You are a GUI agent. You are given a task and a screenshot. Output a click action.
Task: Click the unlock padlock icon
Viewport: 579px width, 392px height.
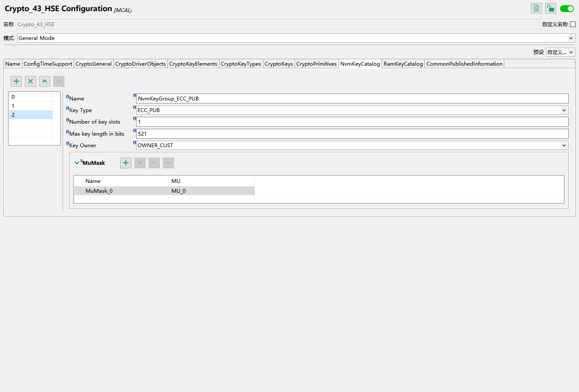coord(550,8)
